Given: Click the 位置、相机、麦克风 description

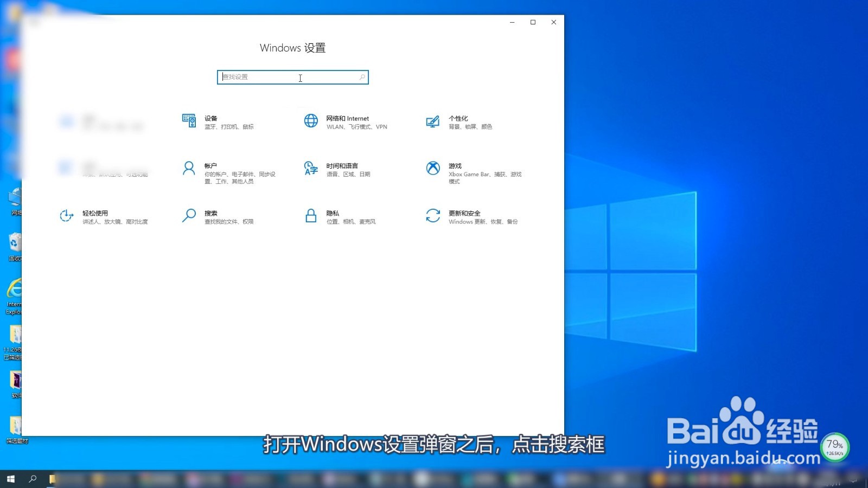Looking at the screenshot, I should tap(351, 222).
